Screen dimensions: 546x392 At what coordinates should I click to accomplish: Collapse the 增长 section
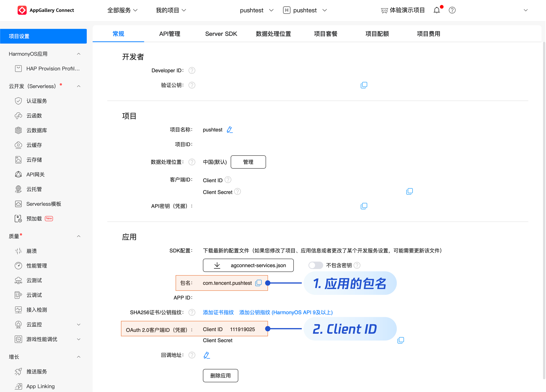point(79,357)
